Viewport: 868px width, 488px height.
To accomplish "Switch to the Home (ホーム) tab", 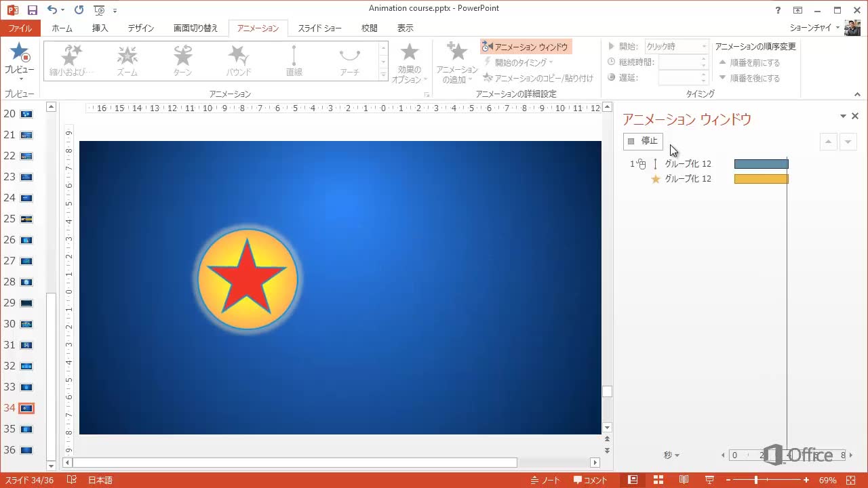I will click(x=62, y=28).
